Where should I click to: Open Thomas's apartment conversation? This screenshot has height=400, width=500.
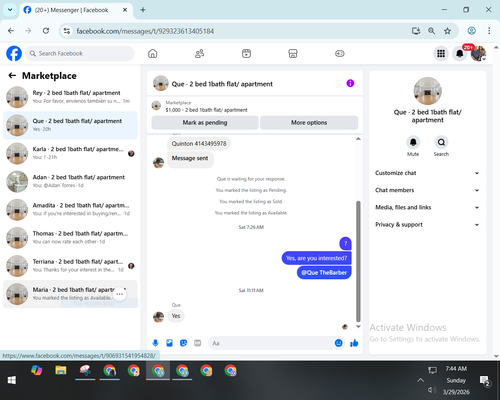(70, 238)
